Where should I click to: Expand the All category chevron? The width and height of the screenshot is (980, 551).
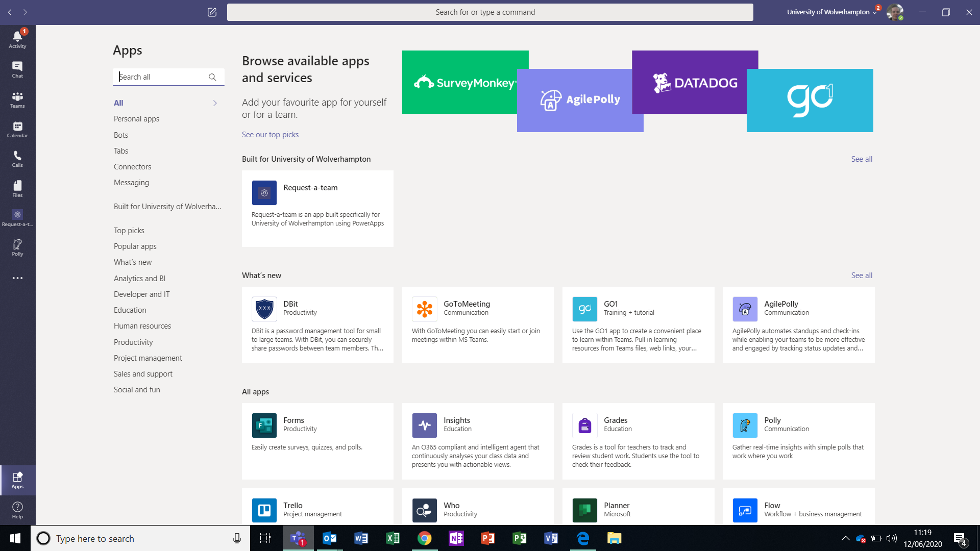point(215,103)
